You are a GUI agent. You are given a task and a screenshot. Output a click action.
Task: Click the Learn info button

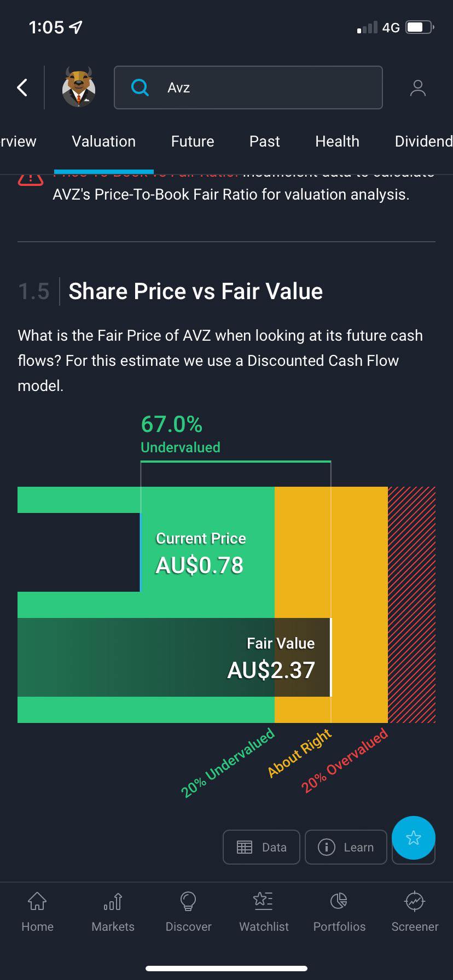point(346,847)
